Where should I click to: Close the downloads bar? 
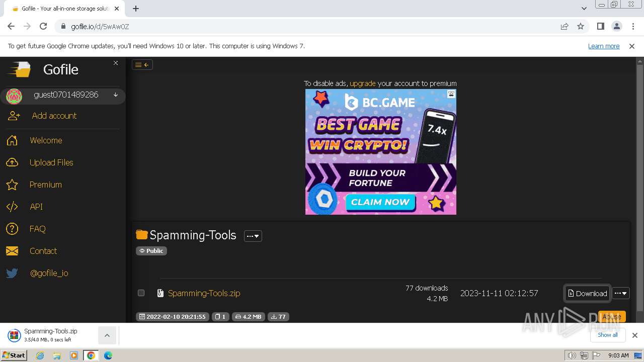click(635, 335)
